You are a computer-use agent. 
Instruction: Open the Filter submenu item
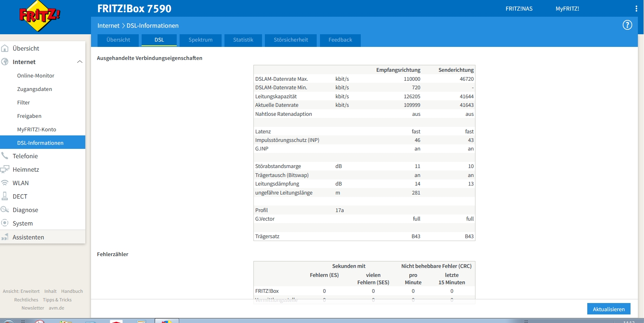point(23,102)
